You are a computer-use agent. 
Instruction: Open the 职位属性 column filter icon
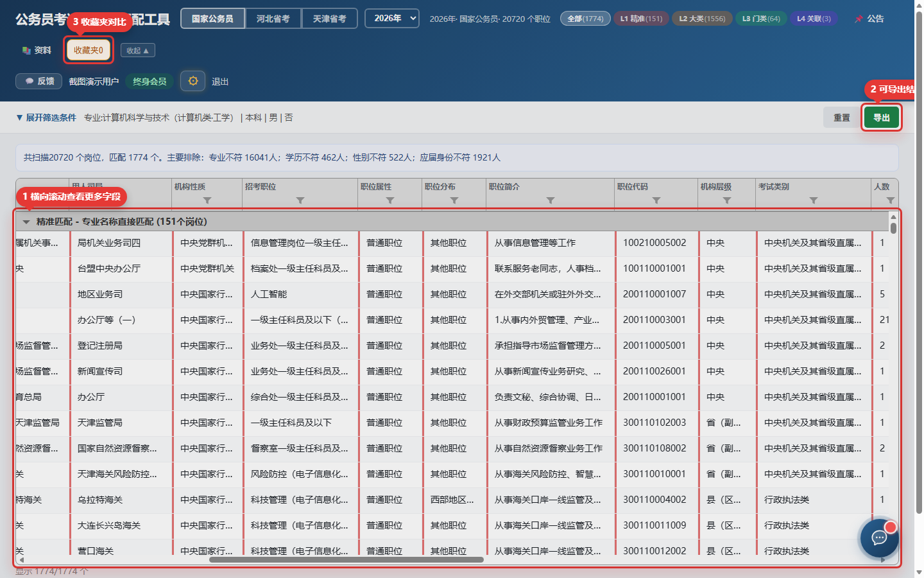(x=390, y=200)
